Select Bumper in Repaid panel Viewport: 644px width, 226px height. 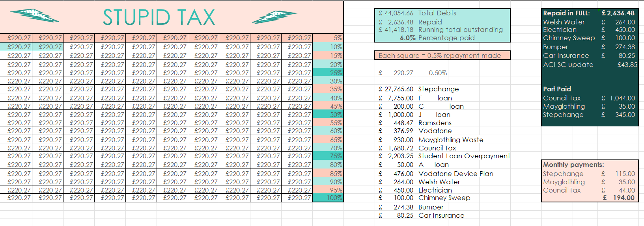click(x=555, y=47)
